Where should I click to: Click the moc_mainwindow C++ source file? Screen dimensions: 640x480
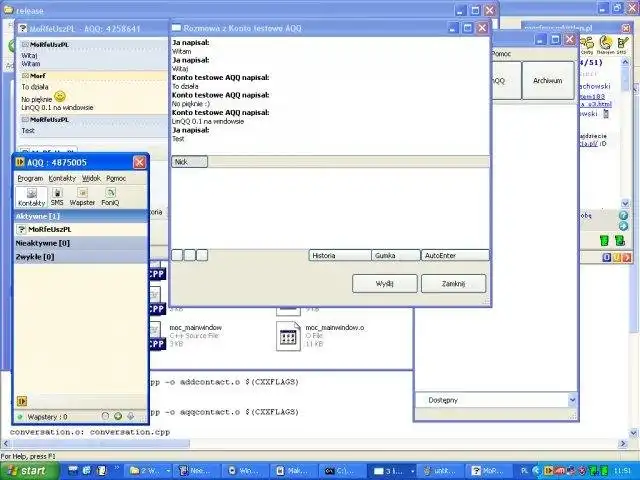coord(187,336)
